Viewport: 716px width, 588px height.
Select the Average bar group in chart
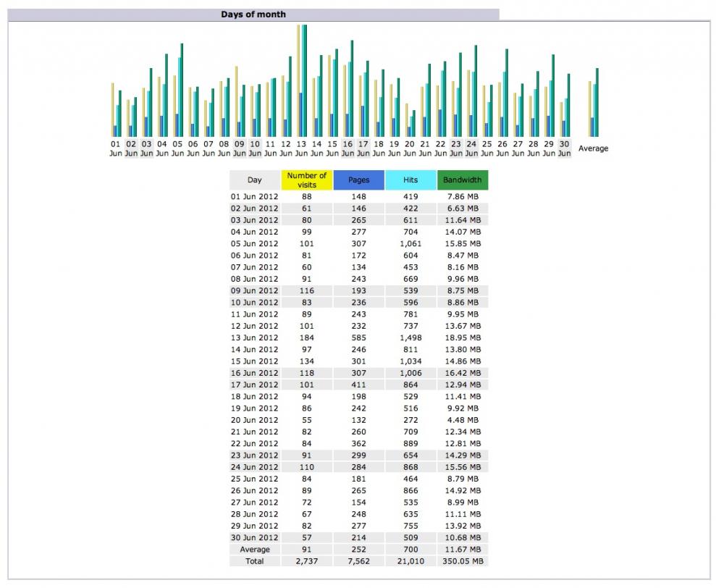[x=593, y=102]
